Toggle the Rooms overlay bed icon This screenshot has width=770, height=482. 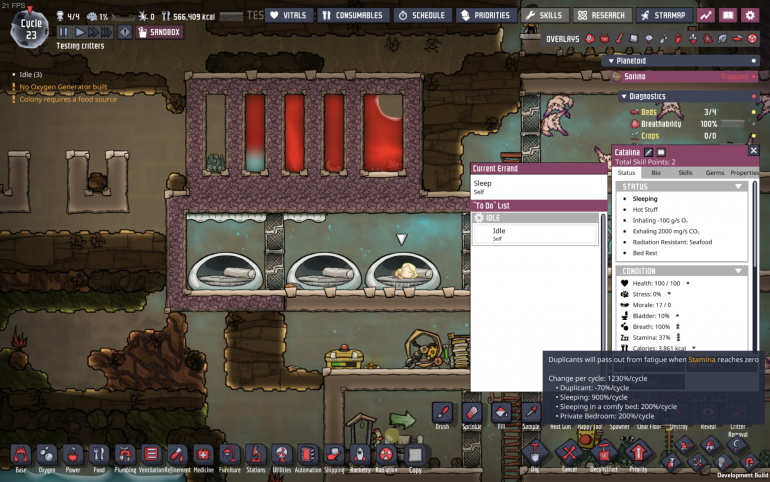pos(737,38)
